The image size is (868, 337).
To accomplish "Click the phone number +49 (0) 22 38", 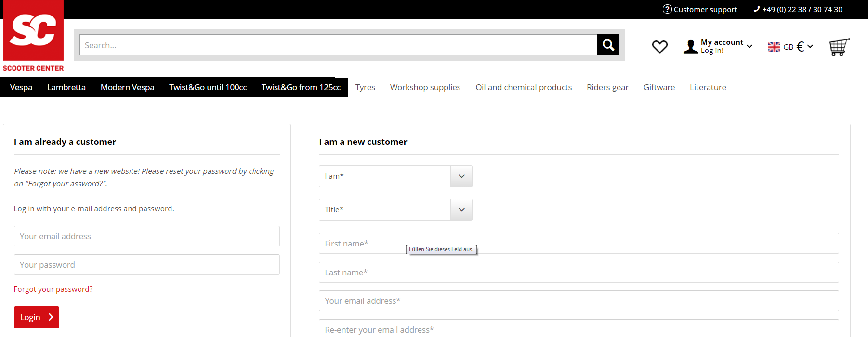I will point(802,9).
